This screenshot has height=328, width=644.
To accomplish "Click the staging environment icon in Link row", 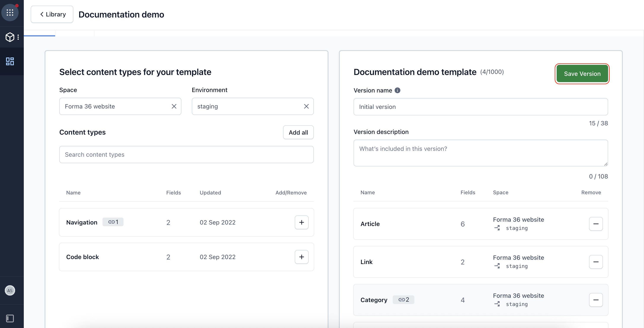I will point(497,266).
